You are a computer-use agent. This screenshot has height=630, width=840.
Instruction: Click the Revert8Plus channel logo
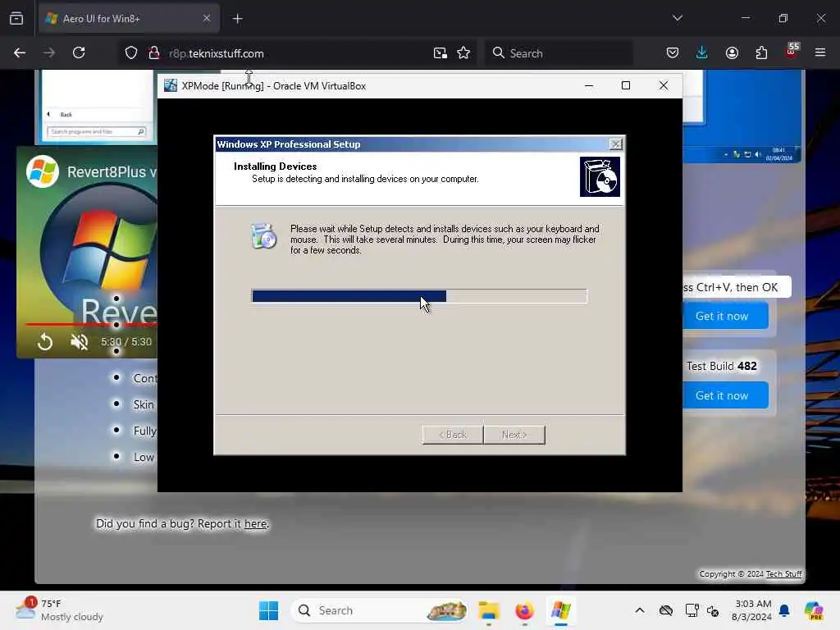tap(43, 171)
